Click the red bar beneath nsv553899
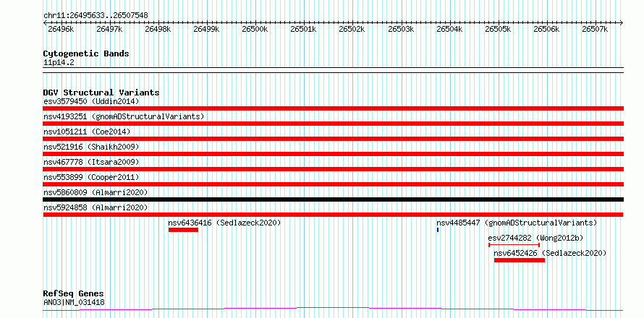The width and height of the screenshot is (644, 318). pyautogui.click(x=333, y=184)
